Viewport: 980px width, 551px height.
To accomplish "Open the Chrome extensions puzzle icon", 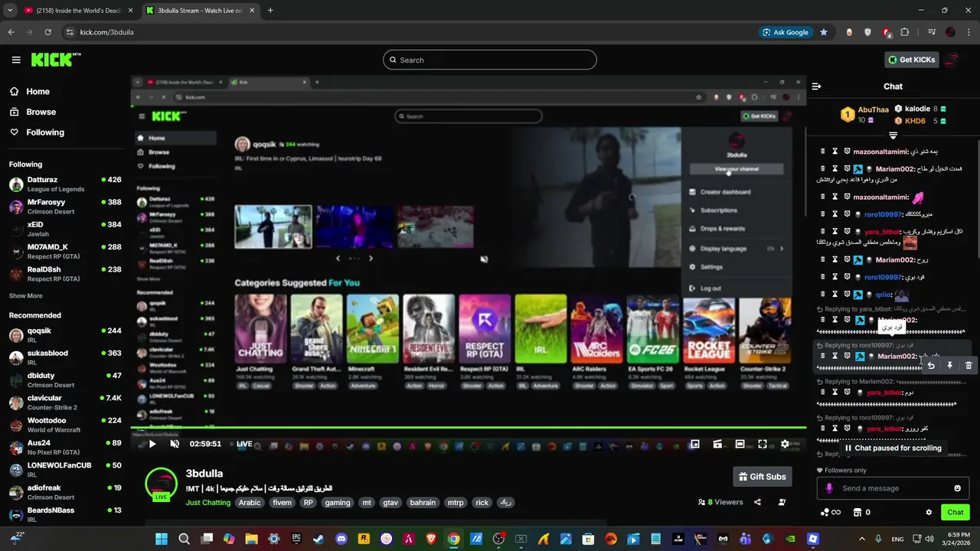I will coord(905,32).
